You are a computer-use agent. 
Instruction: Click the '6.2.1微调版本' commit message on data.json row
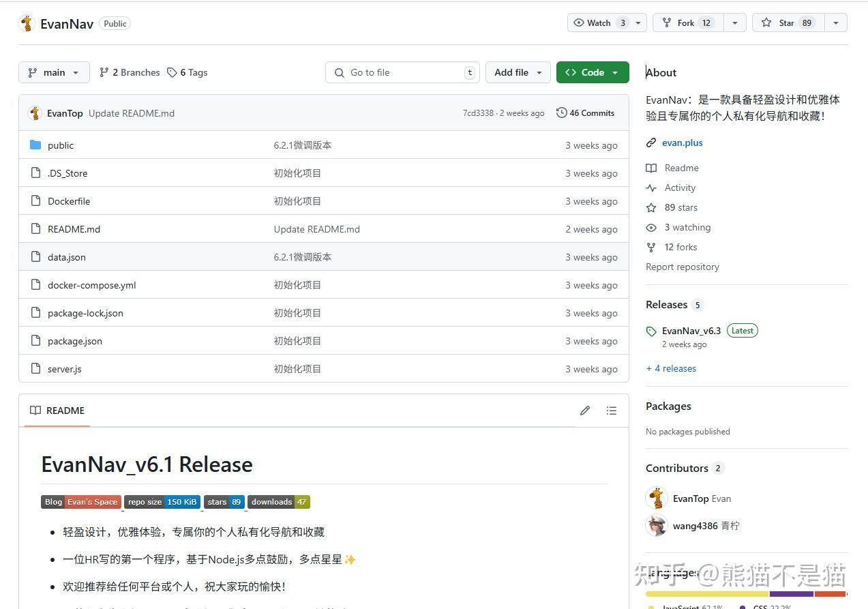point(303,257)
